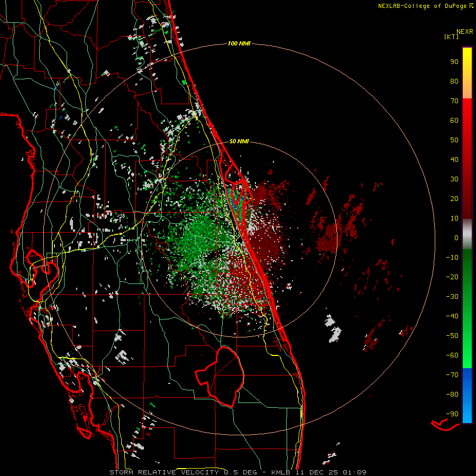Image resolution: width=476 pixels, height=476 pixels.
Task: Click the -80 value on the velocity scale
Action: coord(452,395)
